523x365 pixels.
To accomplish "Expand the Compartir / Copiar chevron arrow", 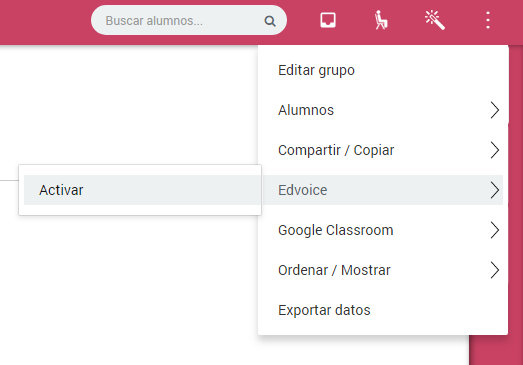I will point(495,150).
